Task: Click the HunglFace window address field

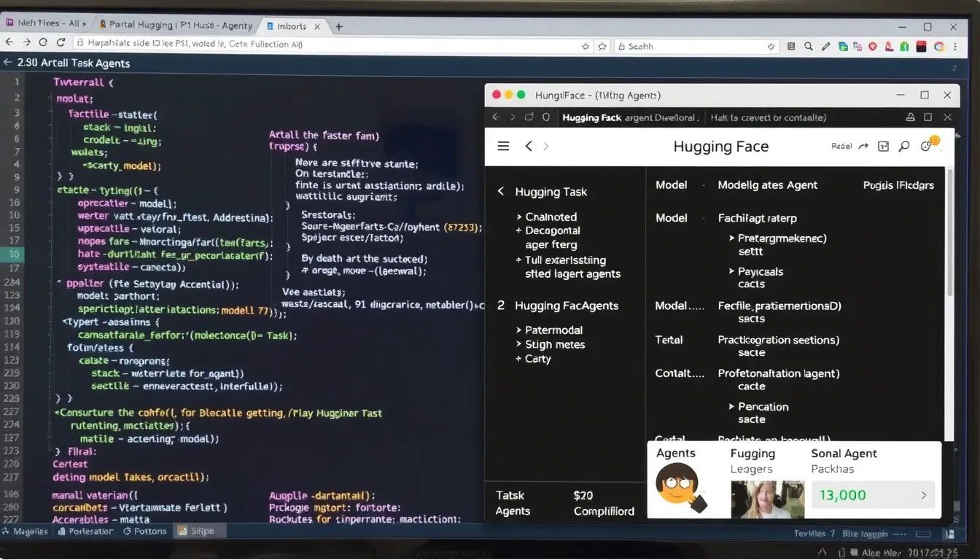Action: click(729, 117)
